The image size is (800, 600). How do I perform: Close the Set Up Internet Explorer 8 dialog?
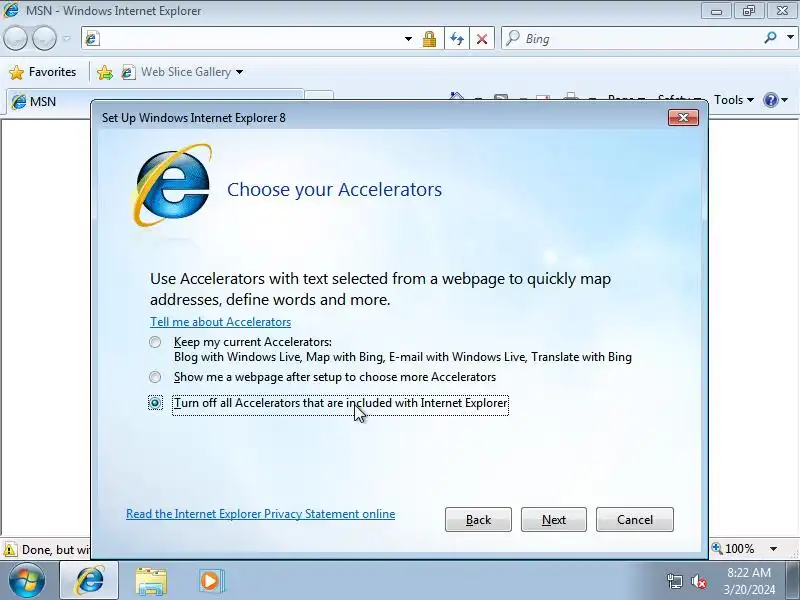[x=683, y=118]
